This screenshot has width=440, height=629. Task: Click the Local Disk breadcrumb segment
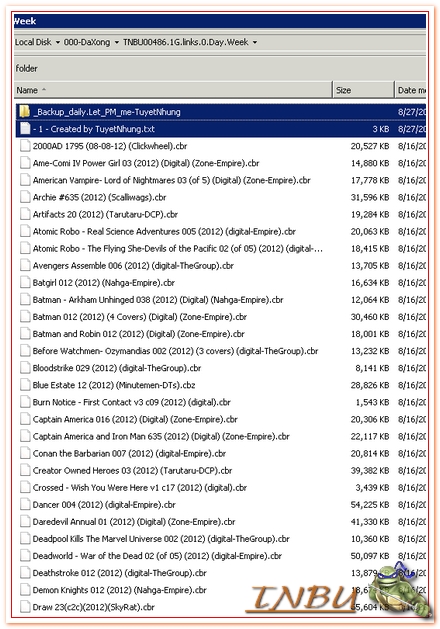(33, 42)
